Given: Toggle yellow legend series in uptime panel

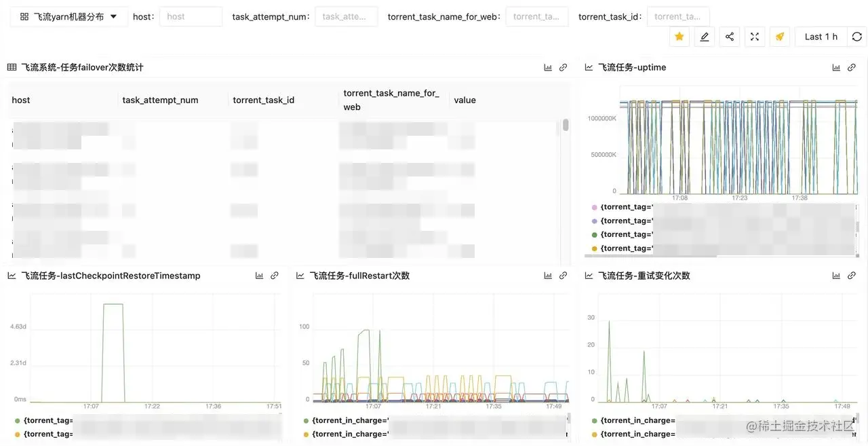Looking at the screenshot, I should (595, 248).
